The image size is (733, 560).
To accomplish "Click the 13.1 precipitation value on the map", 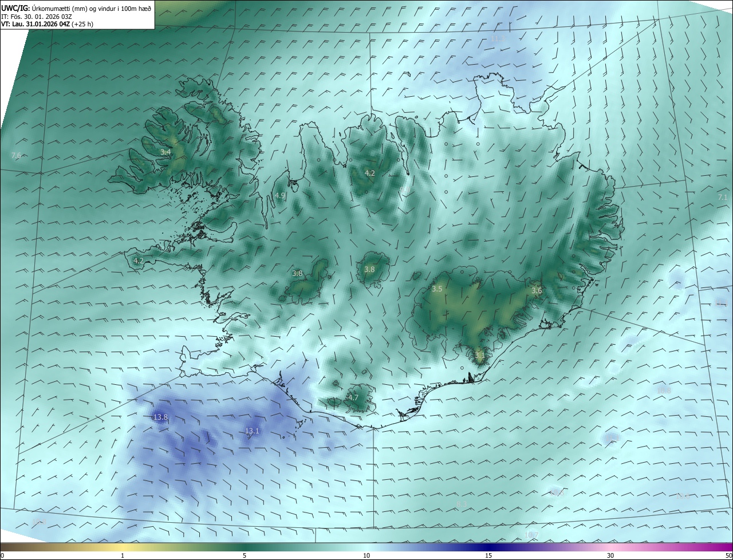I will (x=252, y=431).
